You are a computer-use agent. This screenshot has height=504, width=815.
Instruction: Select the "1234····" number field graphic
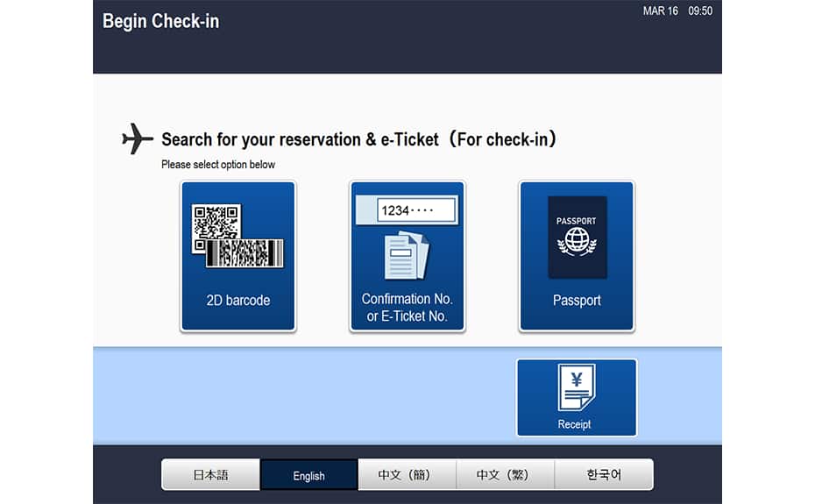point(417,210)
